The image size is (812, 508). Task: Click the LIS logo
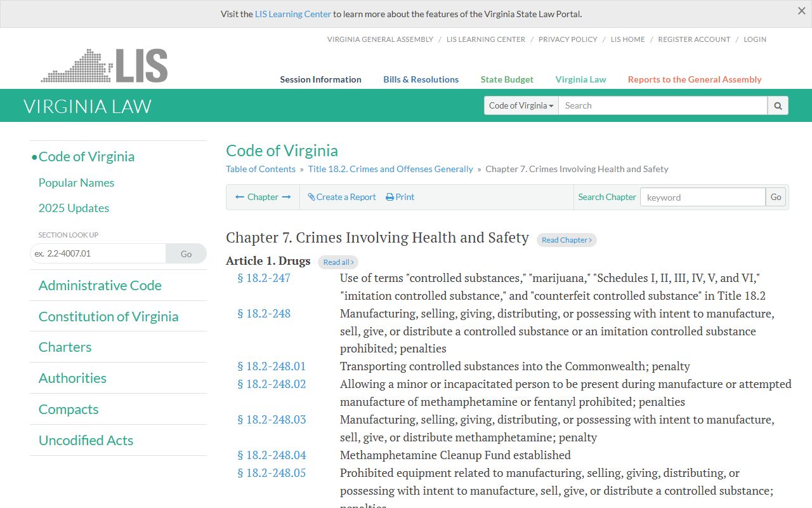point(105,65)
